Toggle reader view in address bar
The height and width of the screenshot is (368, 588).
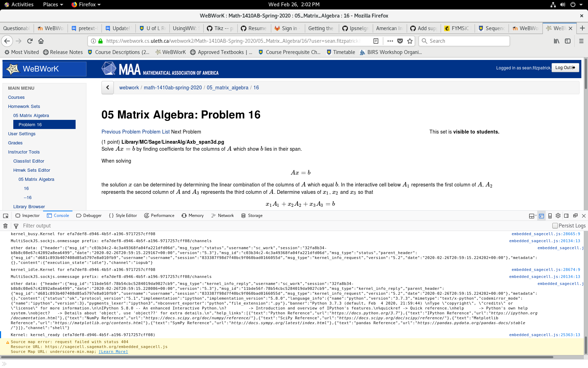click(376, 41)
